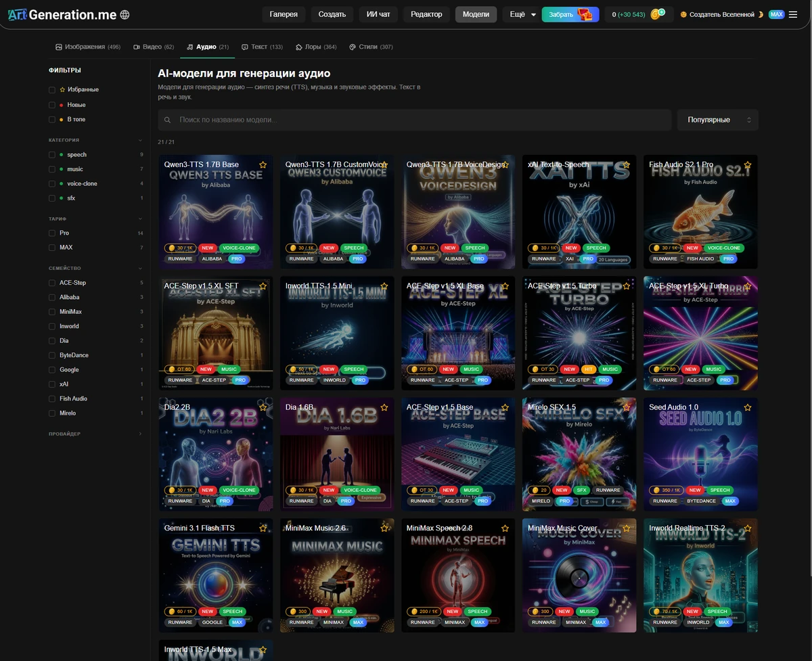Open the Лоры tab
812x661 pixels.
point(316,47)
